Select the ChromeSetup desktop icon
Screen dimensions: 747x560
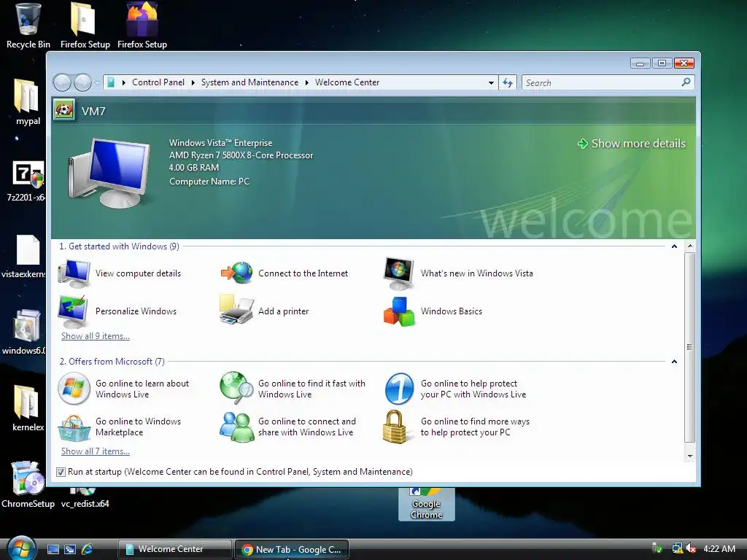[28, 485]
